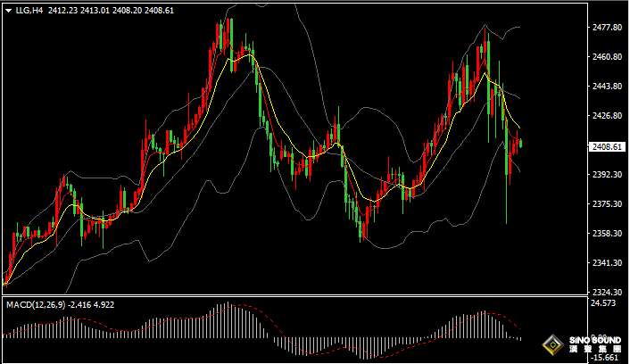Click the Sino Sound diamond logo icon

(x=553, y=344)
